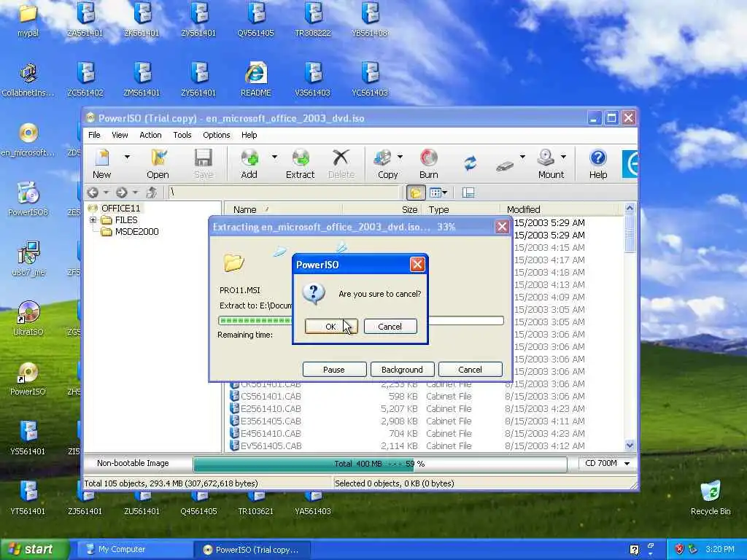Viewport: 747px width, 560px height.
Task: Click the New toolbar icon
Action: click(102, 163)
